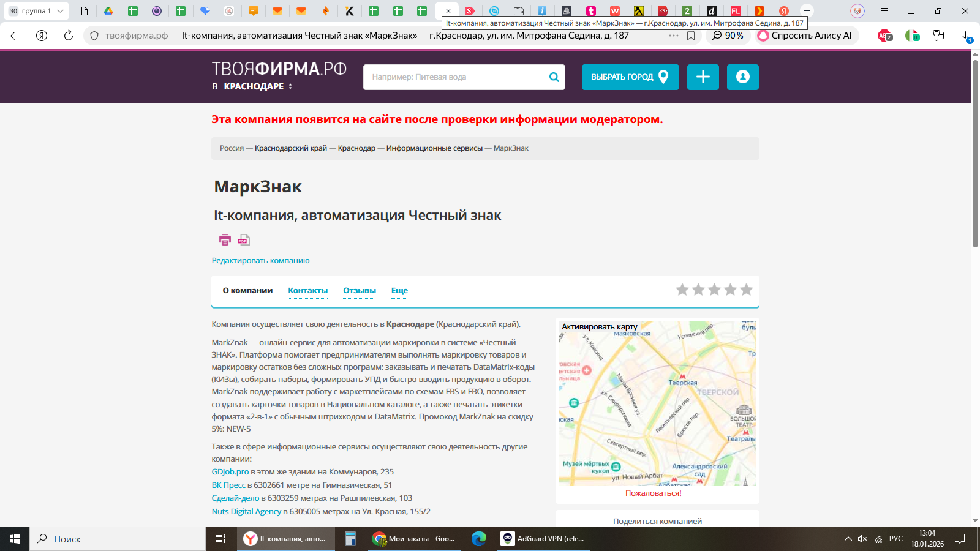Bookmark this page with bookmark icon
The height and width of the screenshot is (551, 980).
click(x=691, y=36)
